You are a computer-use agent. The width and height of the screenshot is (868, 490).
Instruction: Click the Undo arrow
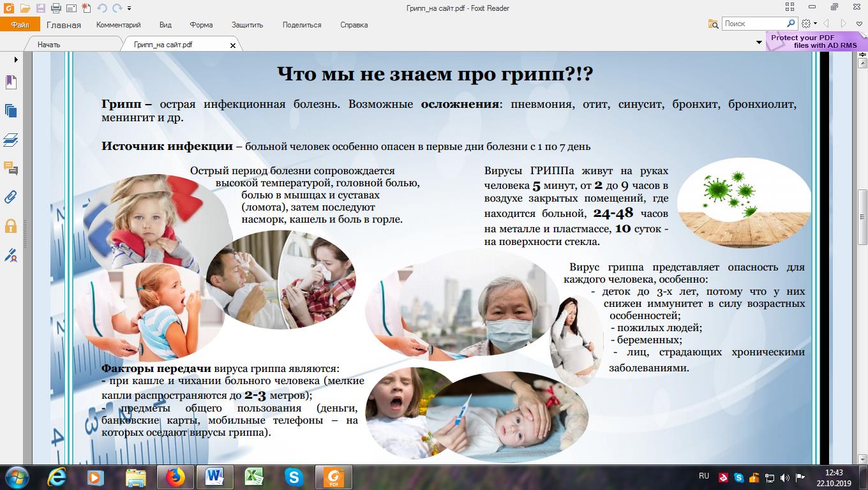click(101, 8)
